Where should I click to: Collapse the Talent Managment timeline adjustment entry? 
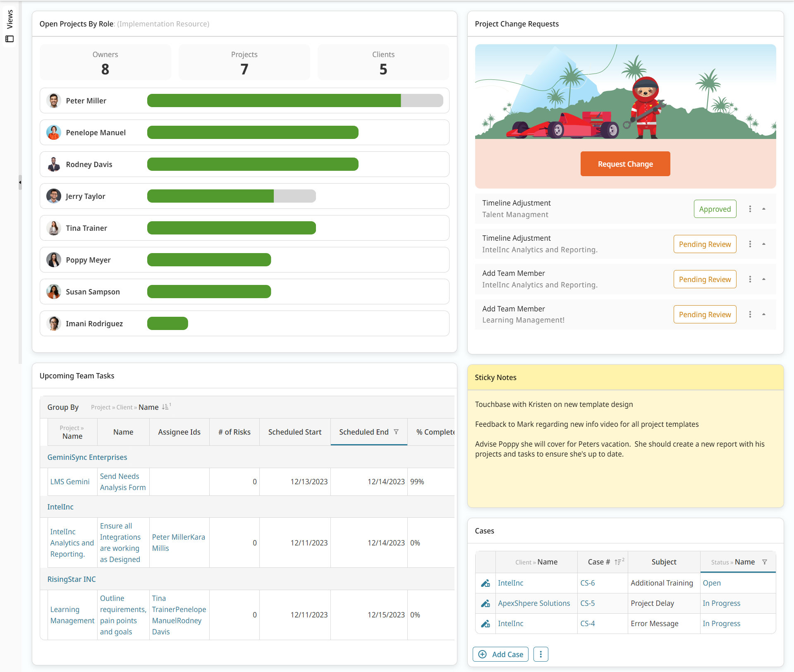pos(764,209)
